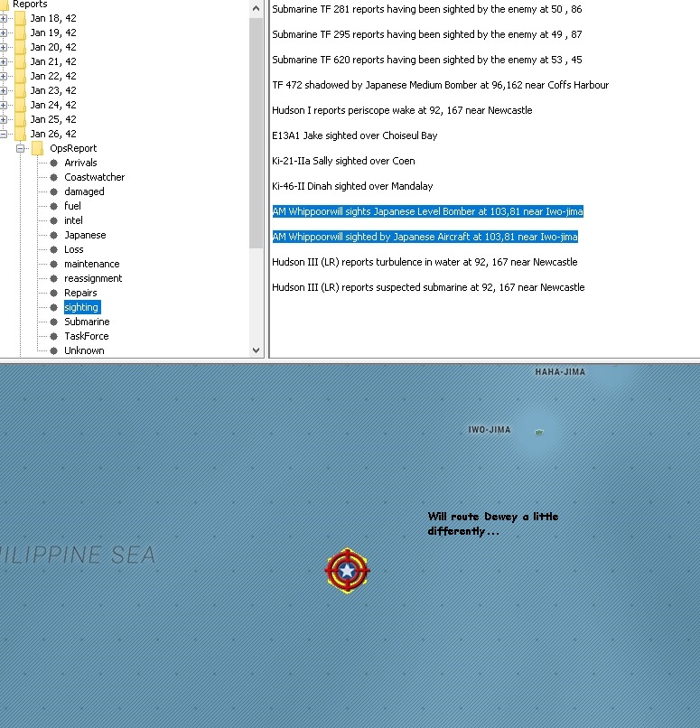The image size is (700, 728).
Task: Click the tree scrollbar down arrow
Action: pyautogui.click(x=256, y=350)
